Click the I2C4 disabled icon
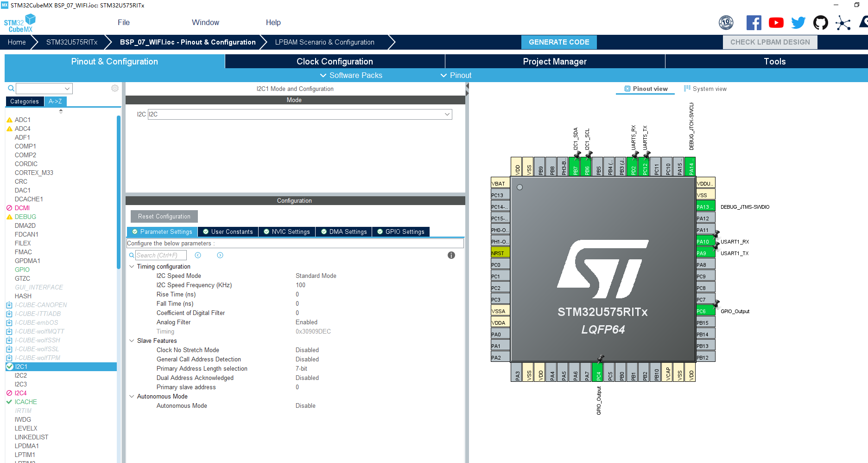 [x=9, y=393]
